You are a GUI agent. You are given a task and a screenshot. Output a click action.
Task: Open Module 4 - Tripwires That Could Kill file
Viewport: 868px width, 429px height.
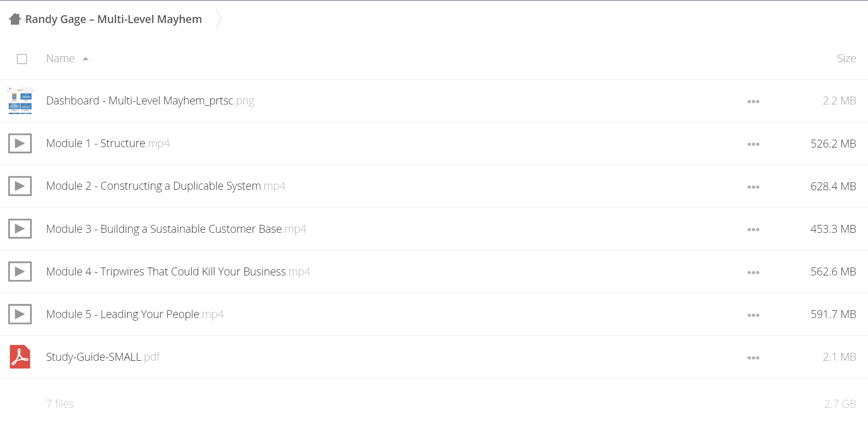click(x=178, y=271)
